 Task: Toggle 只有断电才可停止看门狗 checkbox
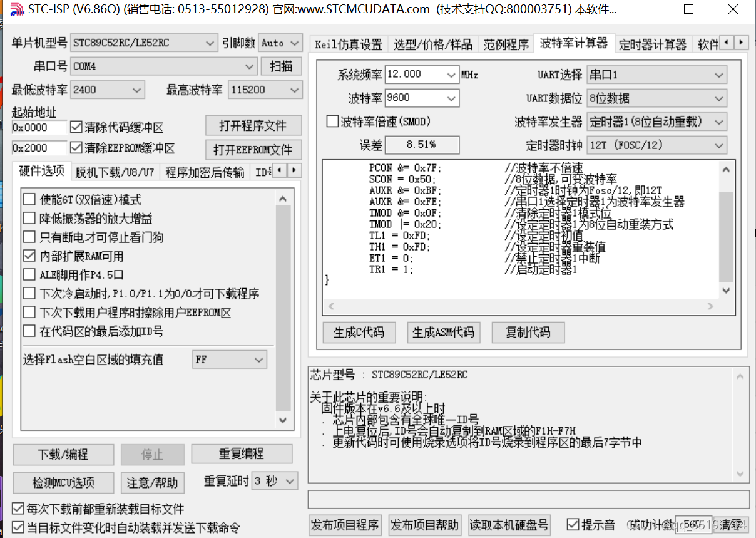pos(29,237)
